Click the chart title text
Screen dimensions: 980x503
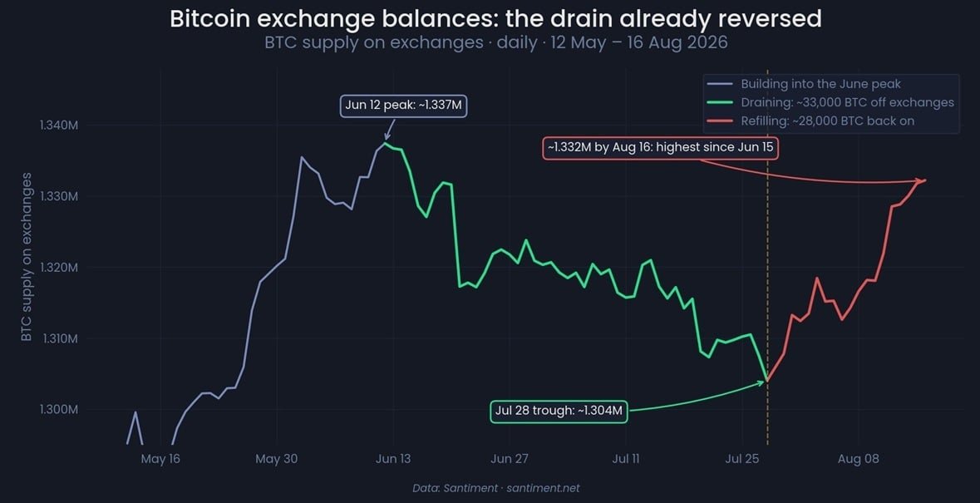495,19
